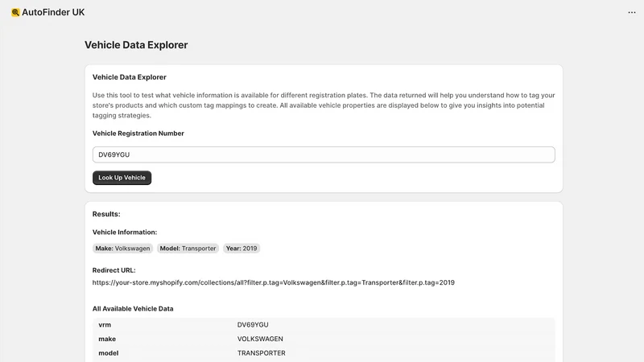Click the make value VOLKSWAGEN in the table
Image resolution: width=644 pixels, height=362 pixels.
pos(260,339)
